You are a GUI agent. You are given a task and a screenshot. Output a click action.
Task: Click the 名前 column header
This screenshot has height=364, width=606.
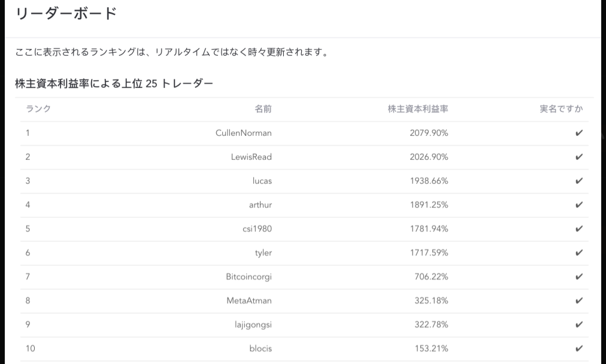click(263, 109)
